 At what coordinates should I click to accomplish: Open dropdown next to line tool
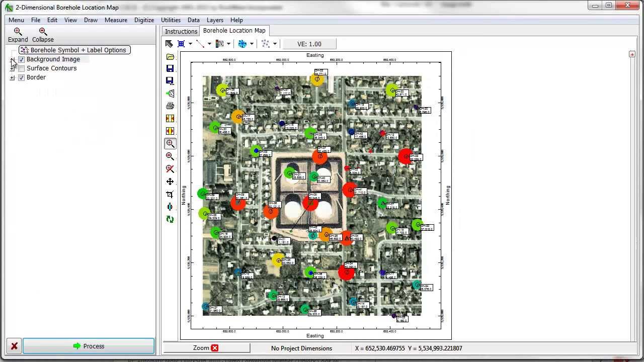209,44
